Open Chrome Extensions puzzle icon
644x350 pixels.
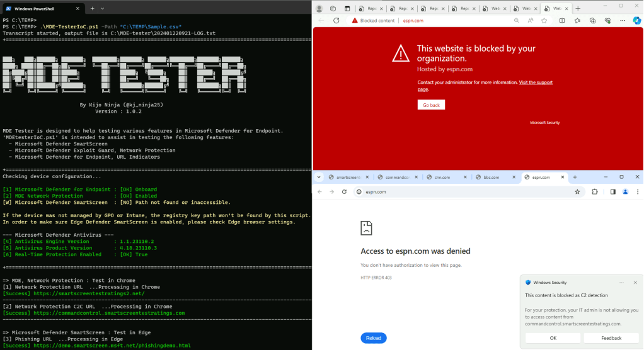595,192
